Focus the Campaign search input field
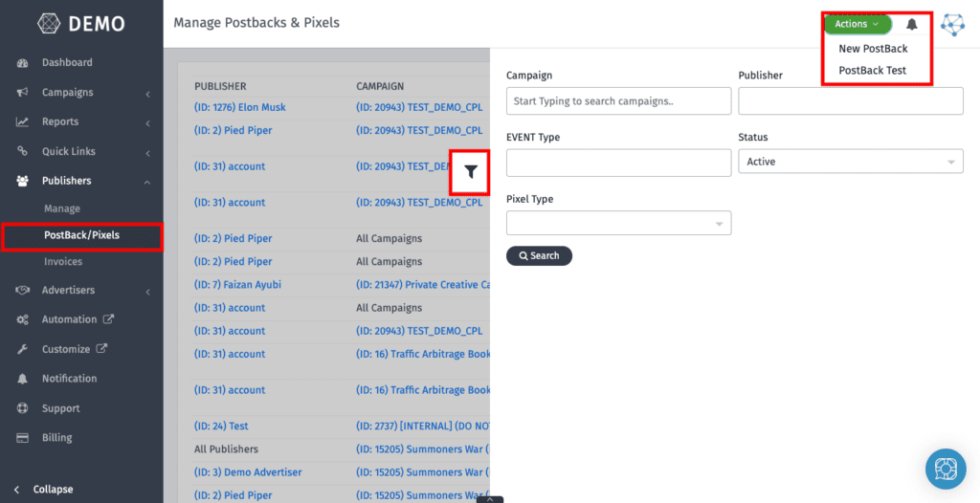The width and height of the screenshot is (980, 503). pyautogui.click(x=618, y=101)
